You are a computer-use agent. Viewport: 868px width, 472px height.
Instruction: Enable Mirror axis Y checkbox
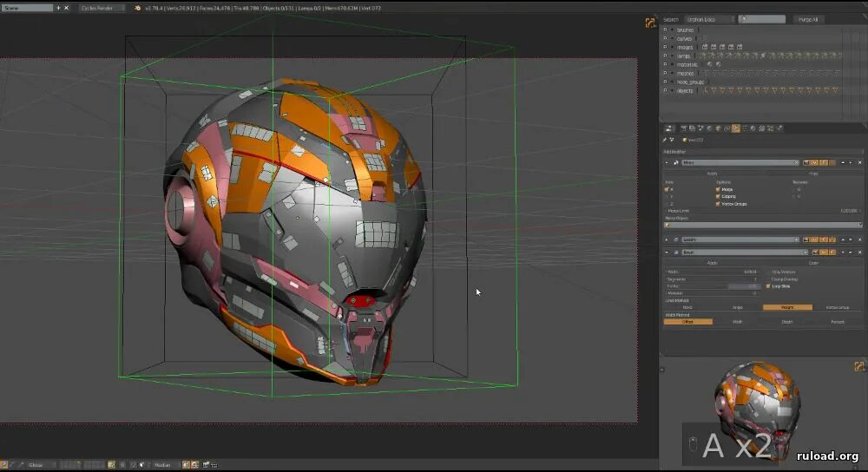pos(667,196)
